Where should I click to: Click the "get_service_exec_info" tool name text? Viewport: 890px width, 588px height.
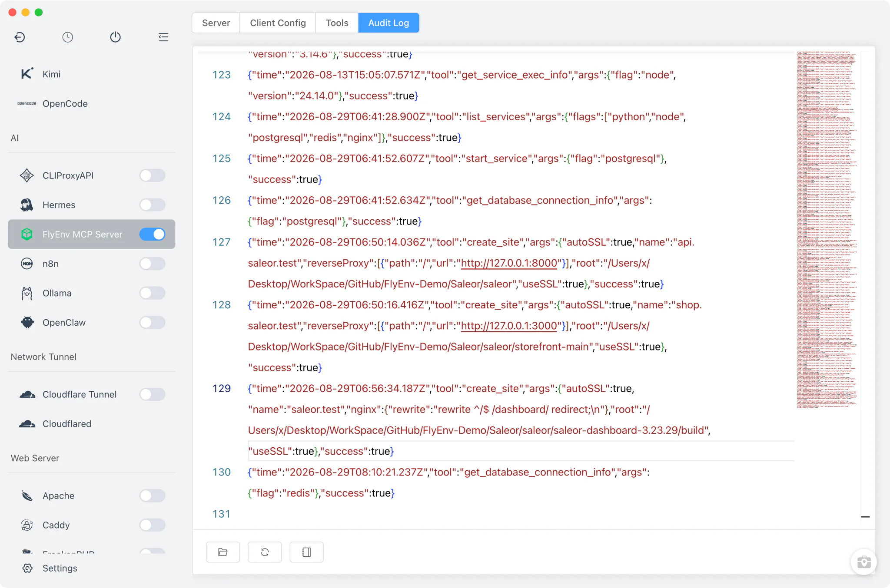point(515,75)
